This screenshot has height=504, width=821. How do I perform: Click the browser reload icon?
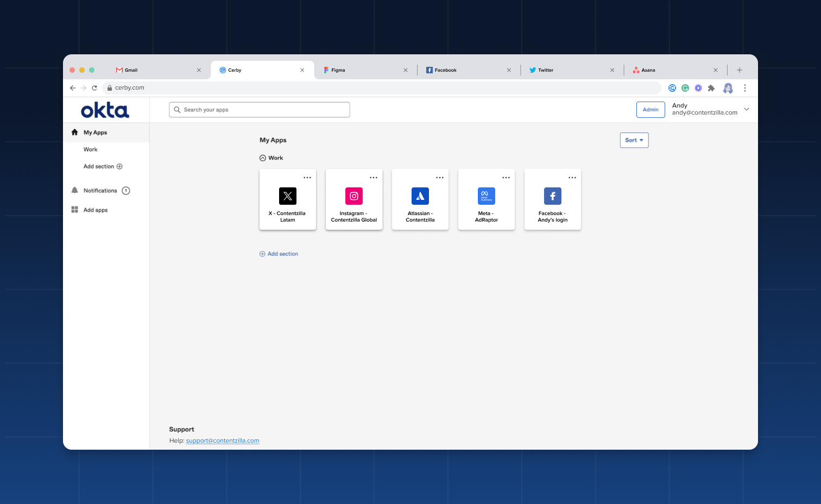pyautogui.click(x=94, y=88)
